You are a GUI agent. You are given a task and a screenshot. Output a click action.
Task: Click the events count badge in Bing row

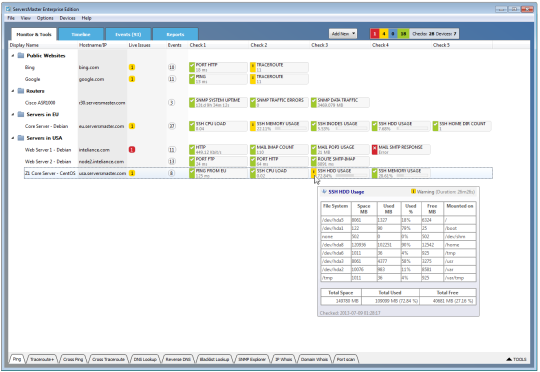pyautogui.click(x=172, y=67)
